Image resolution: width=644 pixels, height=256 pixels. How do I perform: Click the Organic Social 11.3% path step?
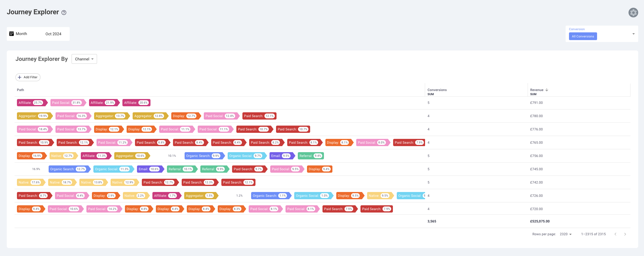pos(114,169)
